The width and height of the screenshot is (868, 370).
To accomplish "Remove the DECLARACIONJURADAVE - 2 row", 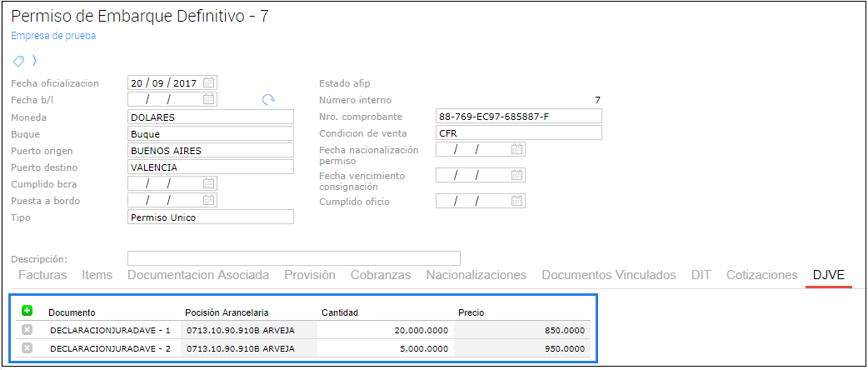I will [x=27, y=347].
